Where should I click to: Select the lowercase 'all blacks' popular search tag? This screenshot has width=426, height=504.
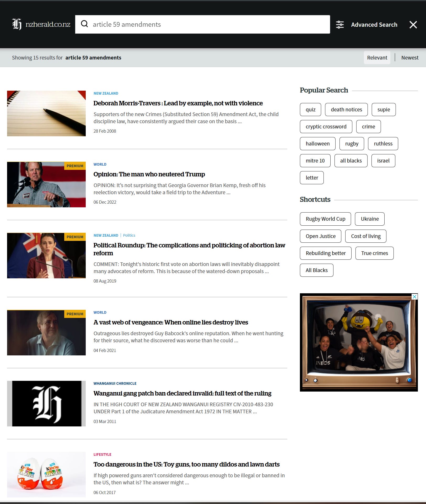(351, 161)
